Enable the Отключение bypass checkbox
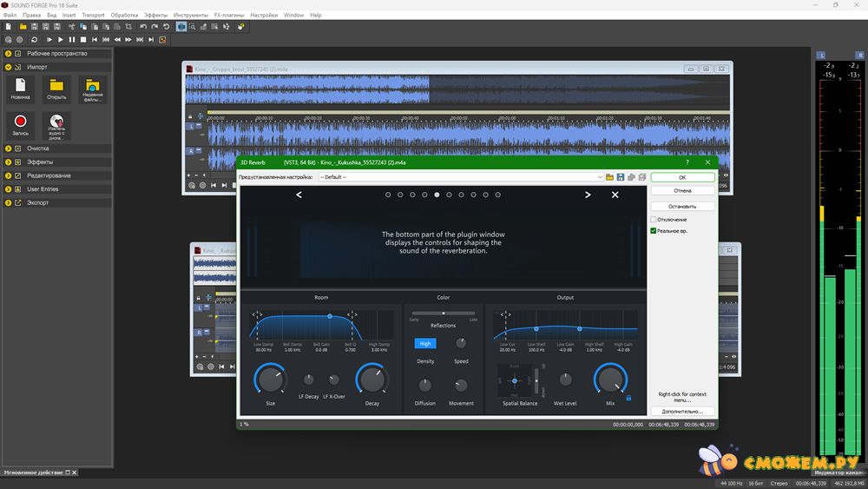Viewport: 868px width, 489px height. pyautogui.click(x=654, y=220)
